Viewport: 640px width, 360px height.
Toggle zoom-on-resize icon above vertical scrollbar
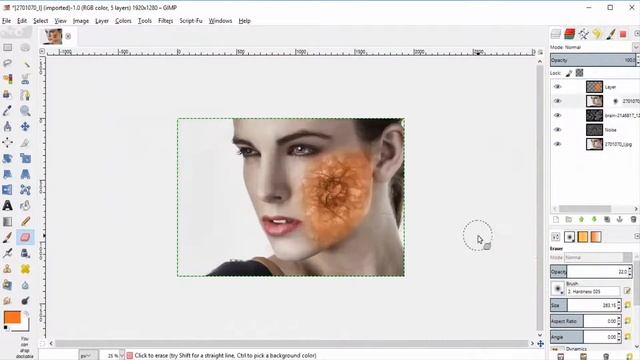point(540,52)
